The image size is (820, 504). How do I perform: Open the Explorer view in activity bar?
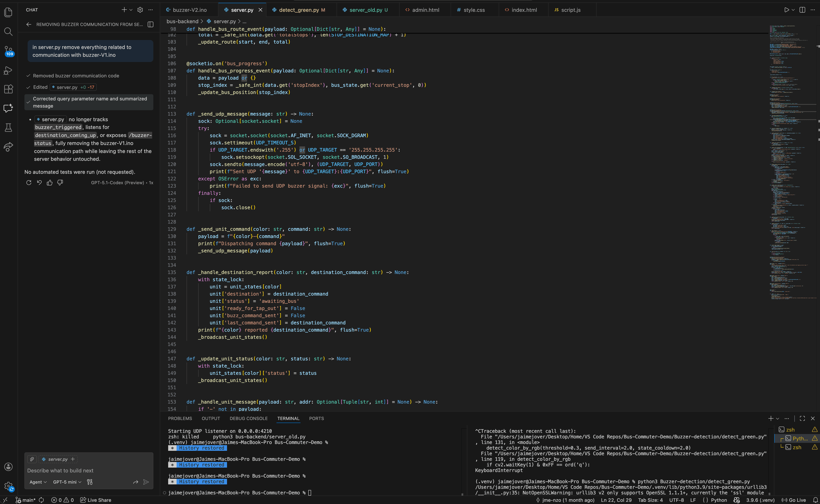[x=8, y=12]
